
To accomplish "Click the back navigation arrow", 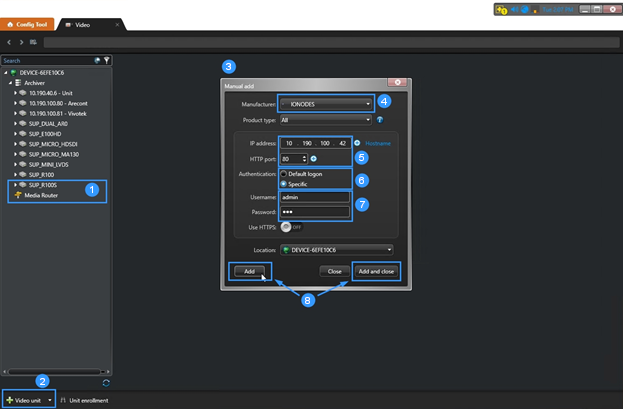I will [x=9, y=42].
